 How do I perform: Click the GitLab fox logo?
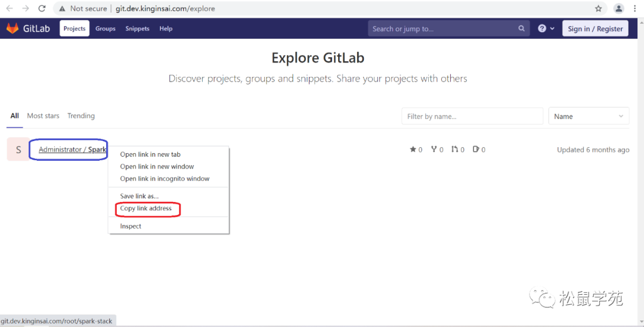(13, 29)
